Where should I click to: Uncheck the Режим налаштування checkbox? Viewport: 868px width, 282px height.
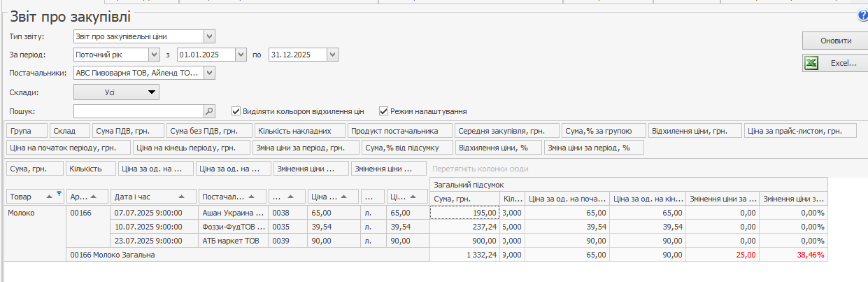(x=383, y=111)
